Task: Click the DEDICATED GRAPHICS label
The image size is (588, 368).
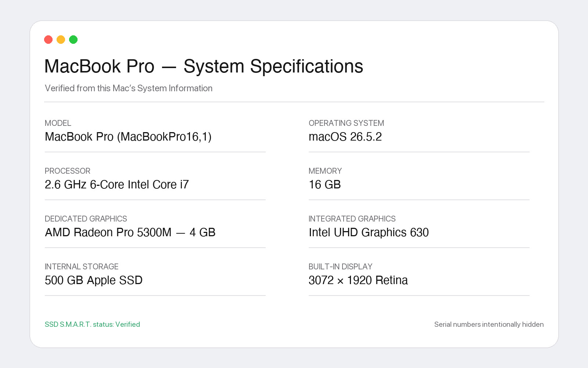Action: pos(86,219)
